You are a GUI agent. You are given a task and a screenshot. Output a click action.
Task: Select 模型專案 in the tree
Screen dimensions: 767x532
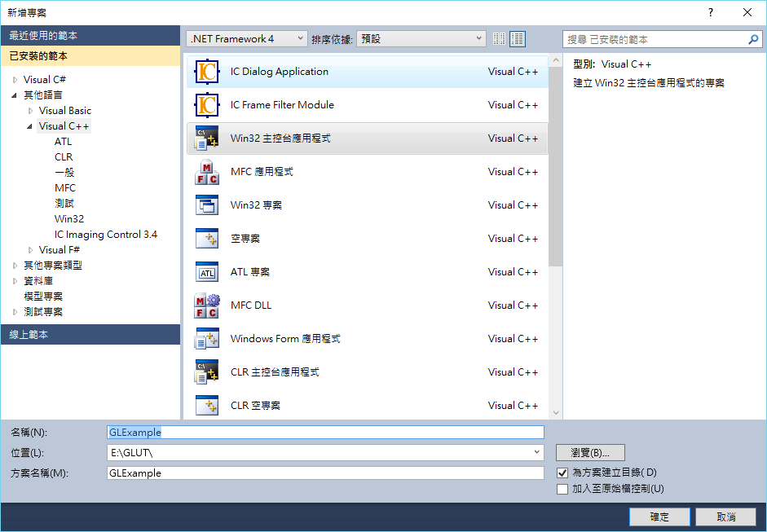(43, 297)
